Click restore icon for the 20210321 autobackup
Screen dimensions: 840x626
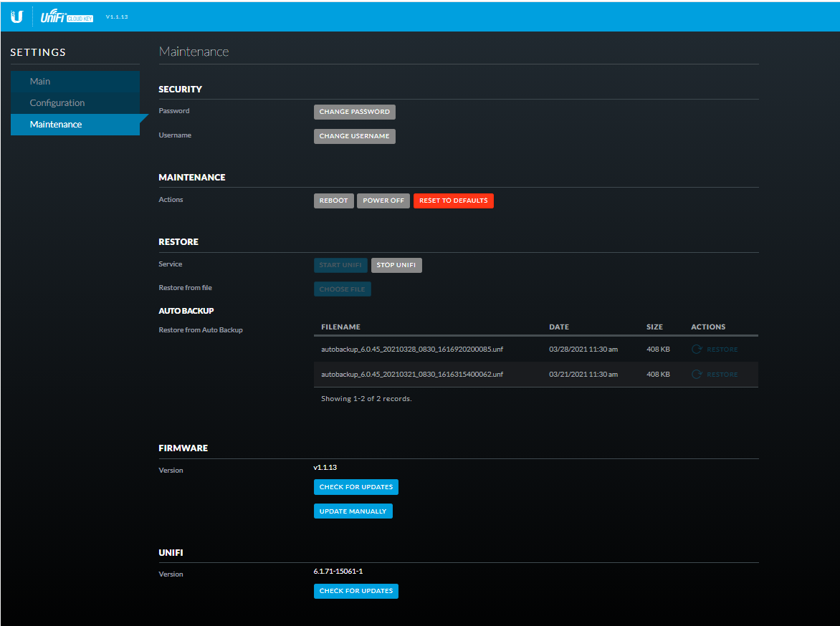696,375
